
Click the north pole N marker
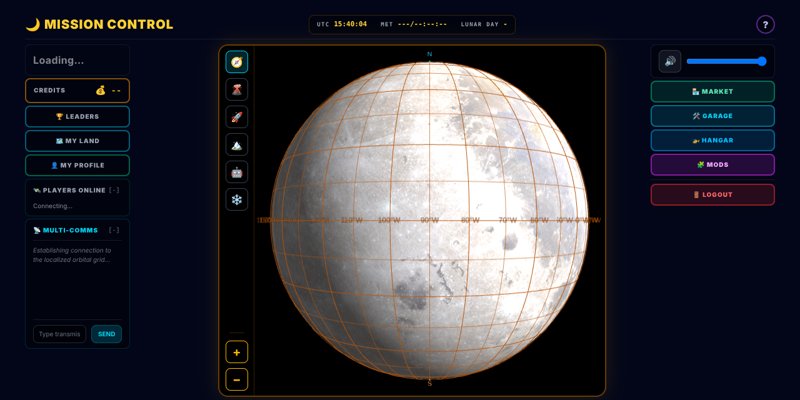click(430, 54)
